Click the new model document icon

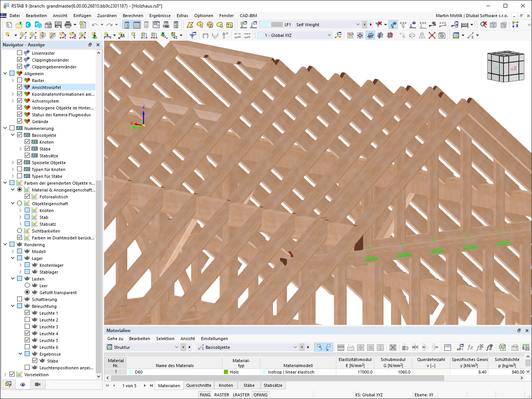pyautogui.click(x=9, y=25)
